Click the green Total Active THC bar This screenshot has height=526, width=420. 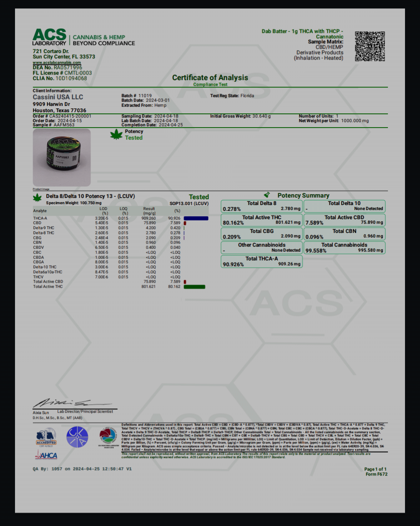(x=194, y=287)
